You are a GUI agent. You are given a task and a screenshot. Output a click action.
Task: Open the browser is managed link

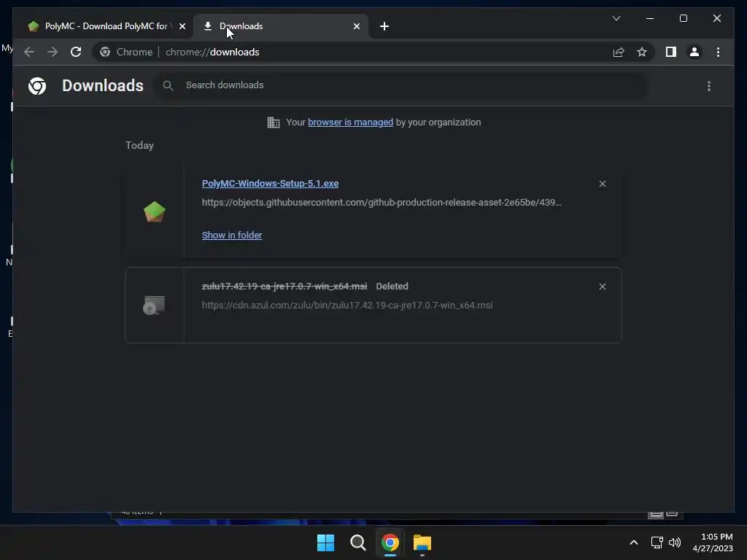pos(350,122)
